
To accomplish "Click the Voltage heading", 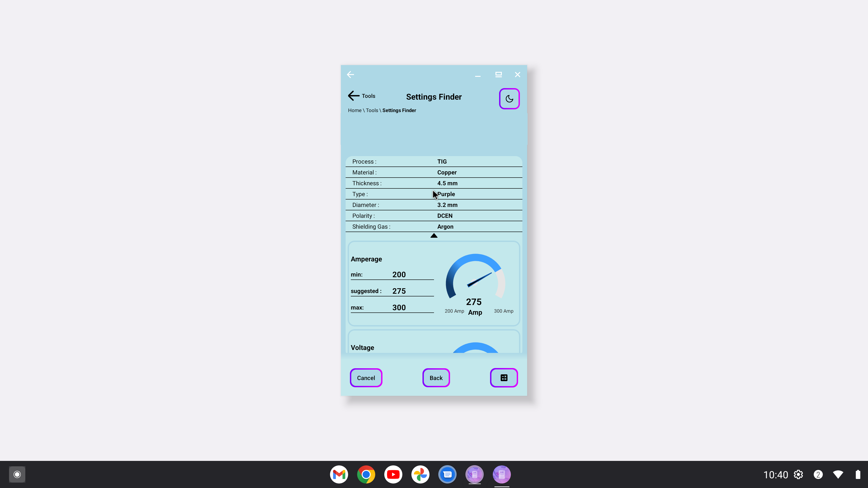I will point(362,348).
